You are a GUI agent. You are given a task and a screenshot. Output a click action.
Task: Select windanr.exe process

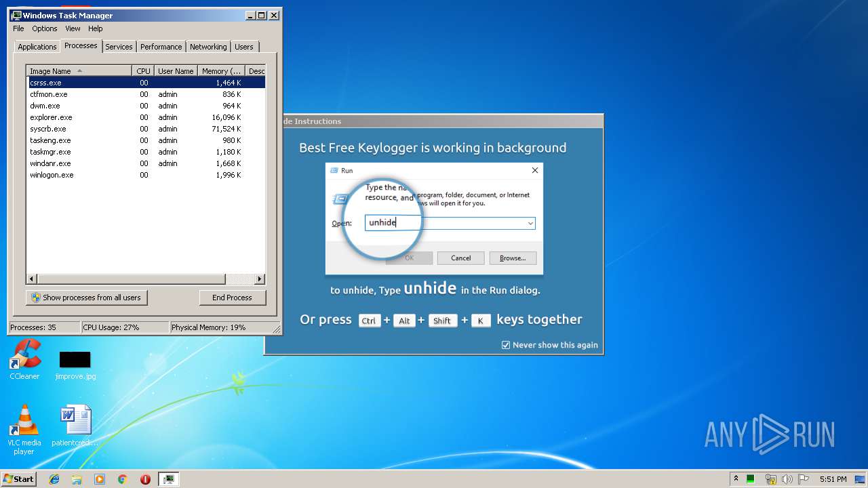[146, 163]
